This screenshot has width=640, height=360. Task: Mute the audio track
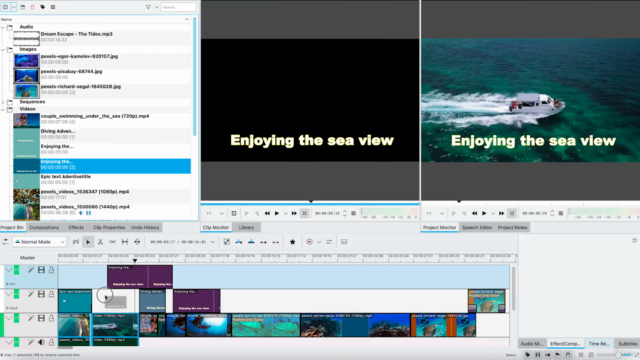tap(41, 342)
